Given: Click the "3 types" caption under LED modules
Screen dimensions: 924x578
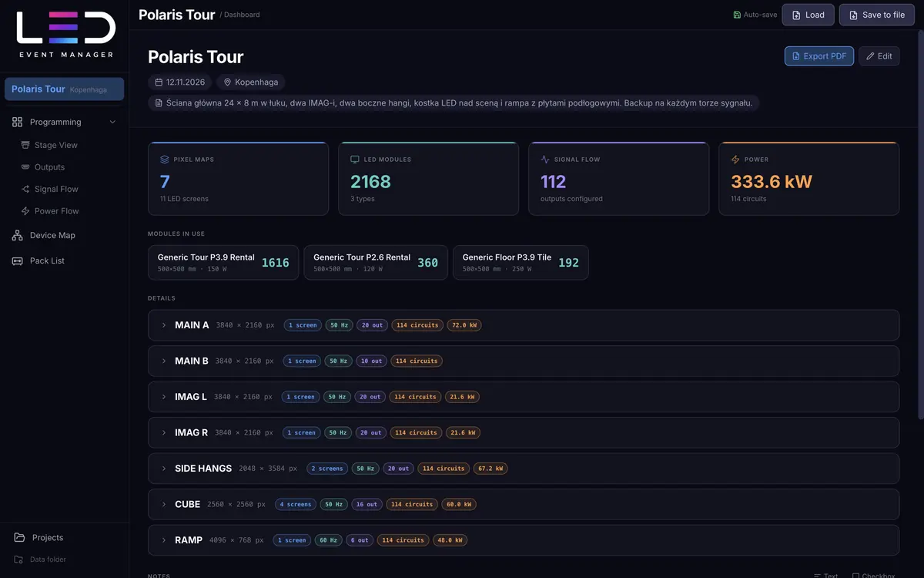Looking at the screenshot, I should click(x=361, y=199).
